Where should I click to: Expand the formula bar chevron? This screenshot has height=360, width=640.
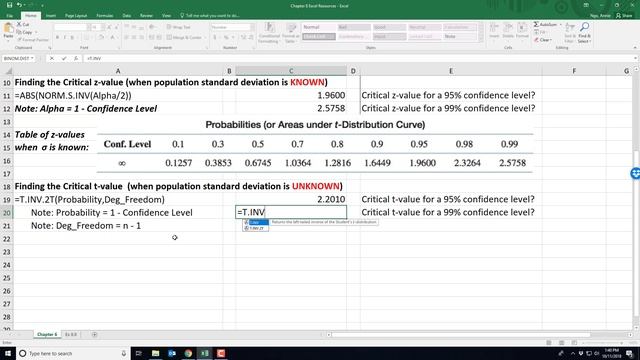pos(636,58)
